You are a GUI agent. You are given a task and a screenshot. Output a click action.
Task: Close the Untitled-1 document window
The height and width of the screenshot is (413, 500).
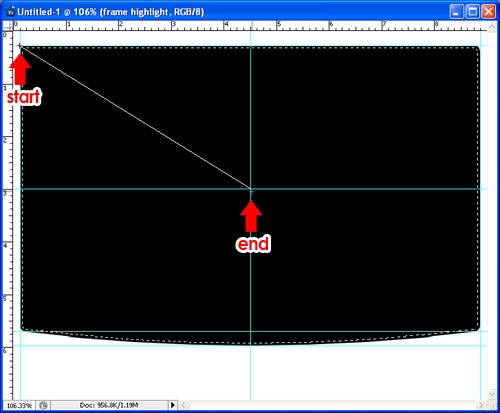(488, 12)
